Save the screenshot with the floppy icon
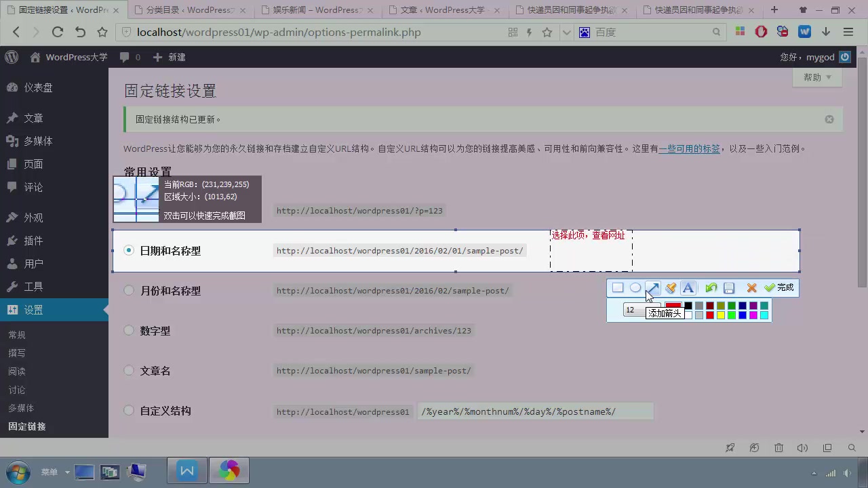 pos(729,288)
